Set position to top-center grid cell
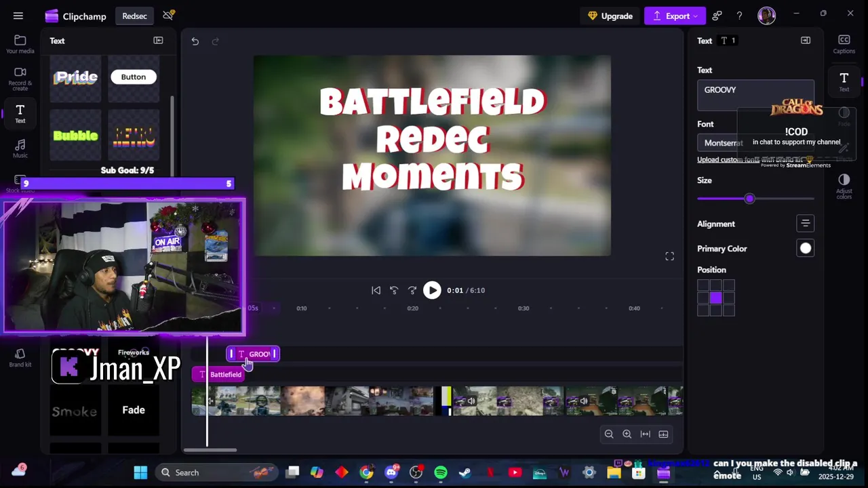 [716, 285]
